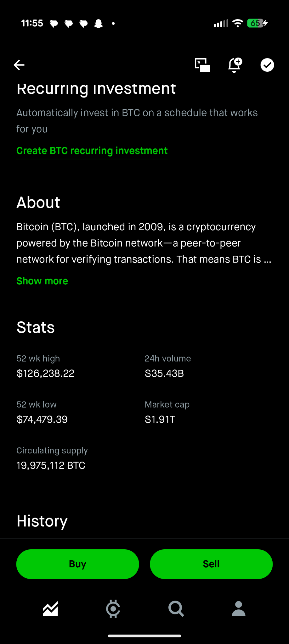Screen dimensions: 289x644
Task: Expand the About section with Show more
Action: coord(42,281)
